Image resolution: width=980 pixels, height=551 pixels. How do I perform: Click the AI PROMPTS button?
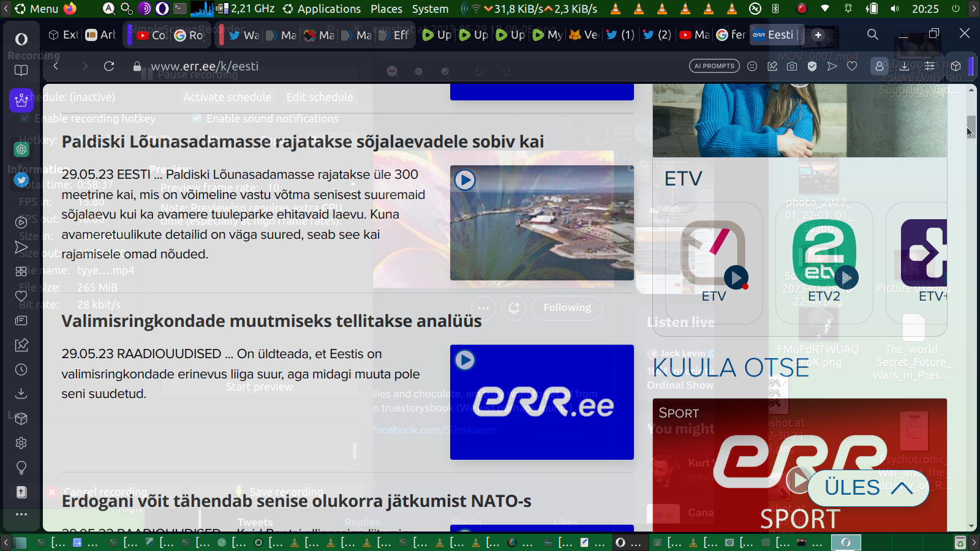714,66
